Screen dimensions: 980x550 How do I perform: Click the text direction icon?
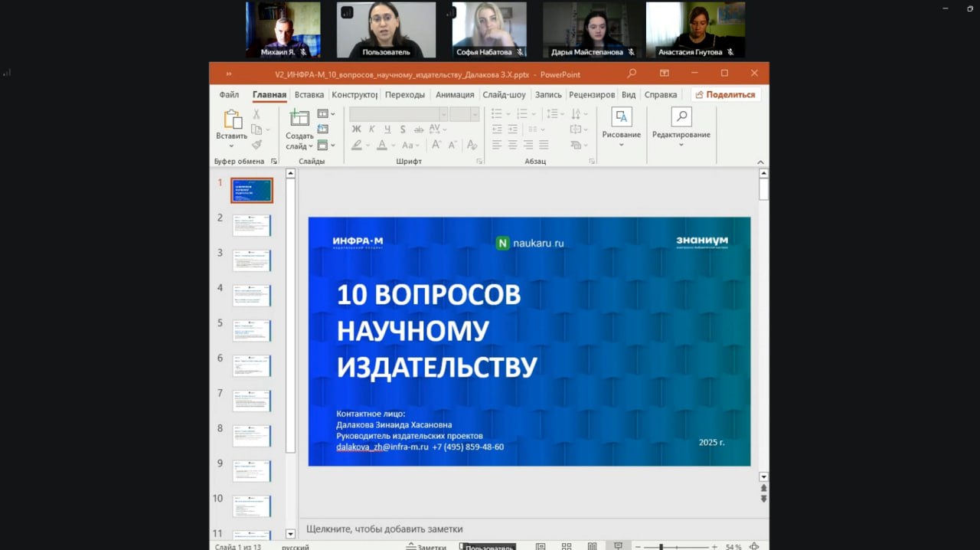(x=576, y=114)
